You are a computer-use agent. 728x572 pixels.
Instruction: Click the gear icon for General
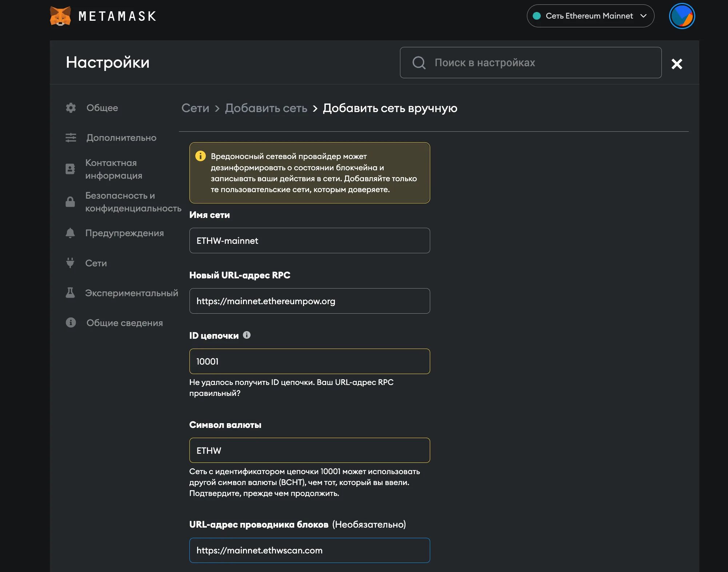tap(71, 108)
